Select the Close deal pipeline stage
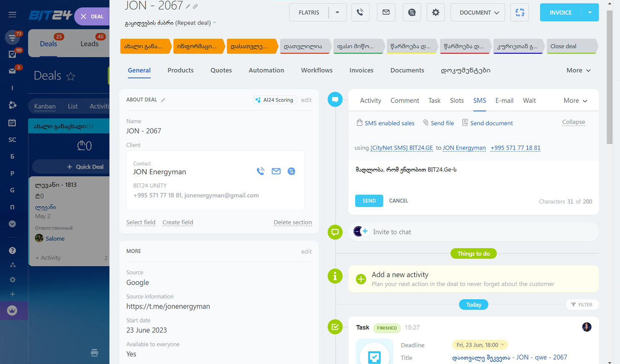 tap(570, 46)
